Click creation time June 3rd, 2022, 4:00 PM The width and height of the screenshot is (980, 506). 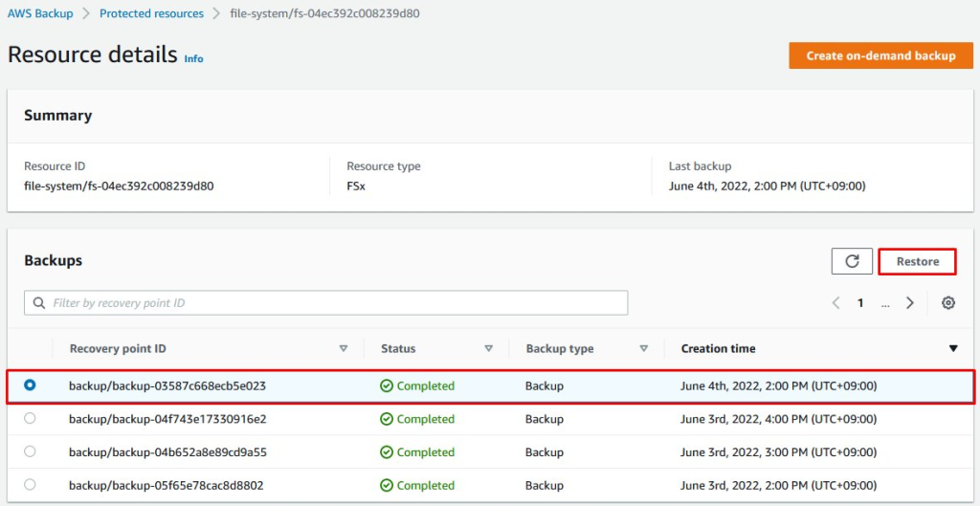[x=779, y=419]
